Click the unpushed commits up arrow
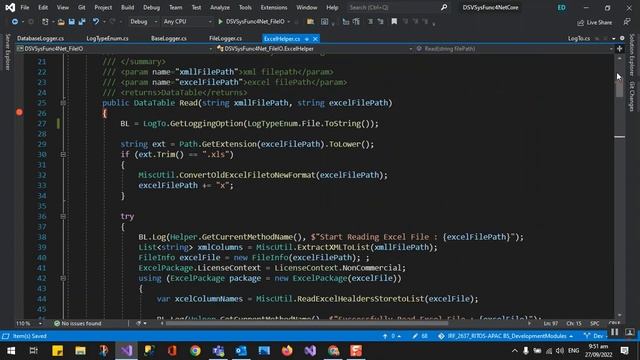This screenshot has height=360, width=640. [385, 336]
